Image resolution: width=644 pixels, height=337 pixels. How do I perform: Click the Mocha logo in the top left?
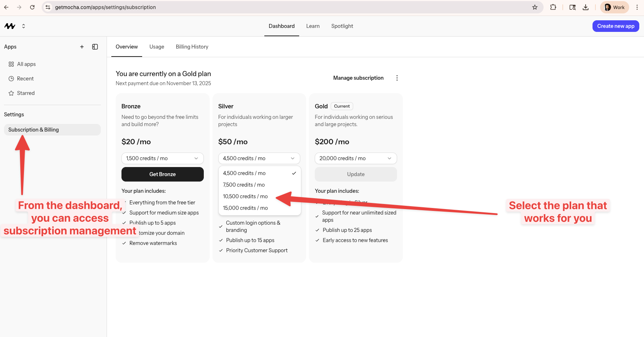(10, 26)
